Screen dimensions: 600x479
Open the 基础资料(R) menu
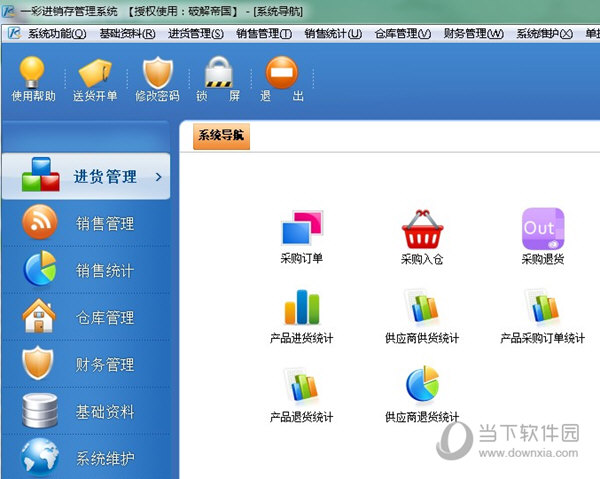127,34
